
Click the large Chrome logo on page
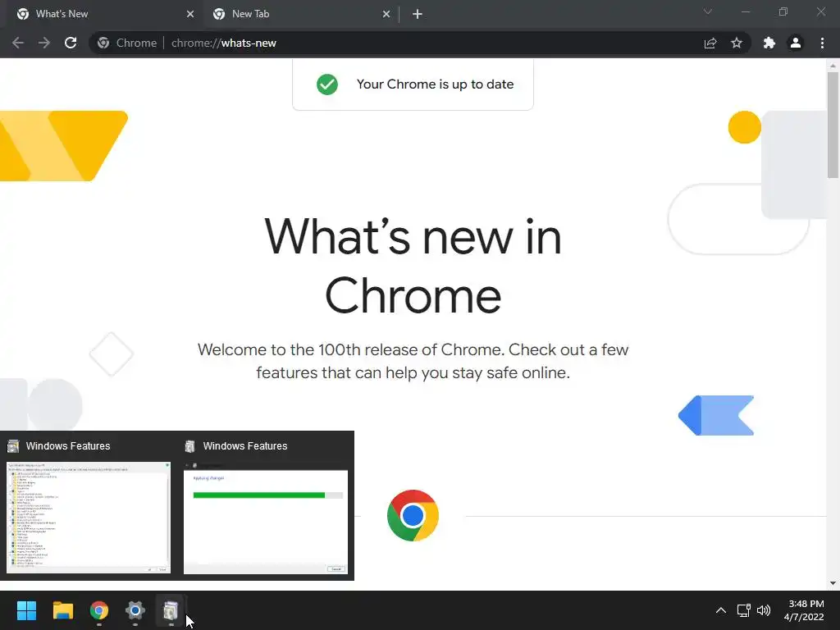pos(413,515)
